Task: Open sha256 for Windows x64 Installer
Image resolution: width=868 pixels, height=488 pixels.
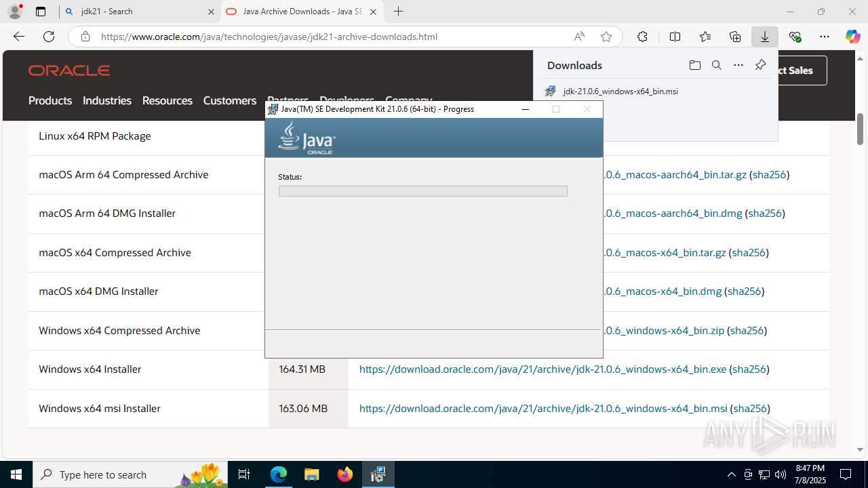Action: point(749,369)
